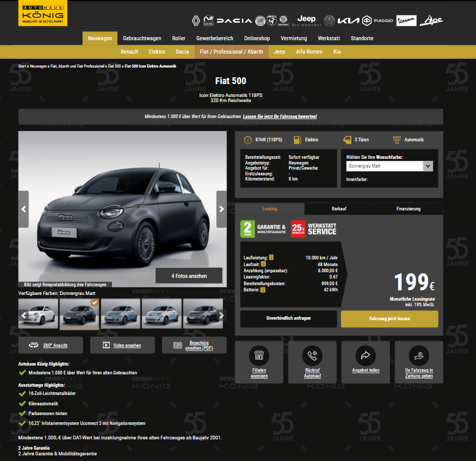Select Renault in the brand submenu

[x=129, y=52]
